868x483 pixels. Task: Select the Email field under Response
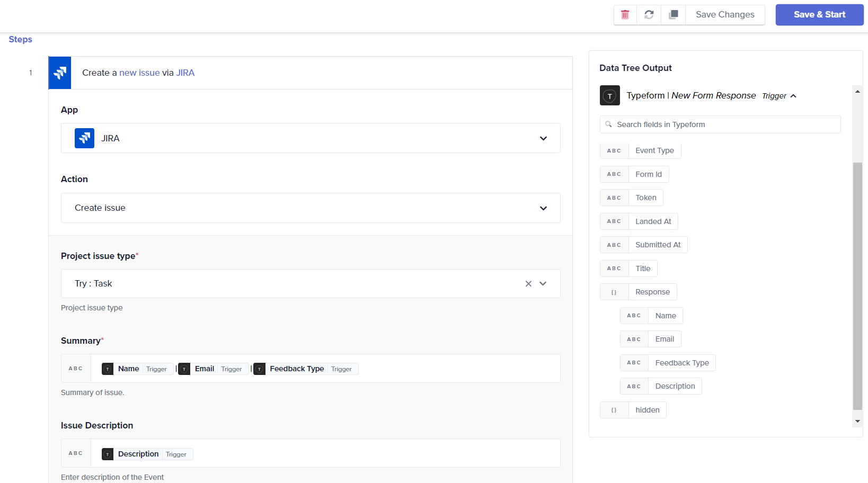click(x=651, y=339)
